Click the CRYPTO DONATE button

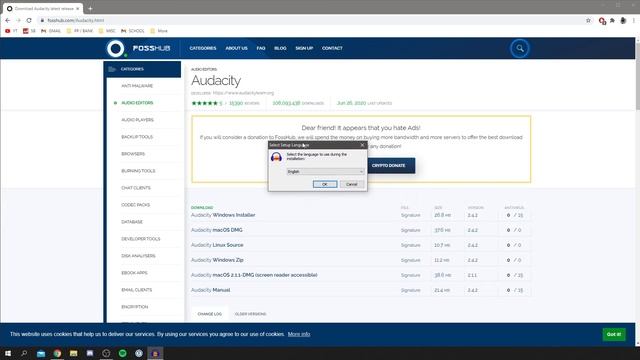(x=391, y=166)
